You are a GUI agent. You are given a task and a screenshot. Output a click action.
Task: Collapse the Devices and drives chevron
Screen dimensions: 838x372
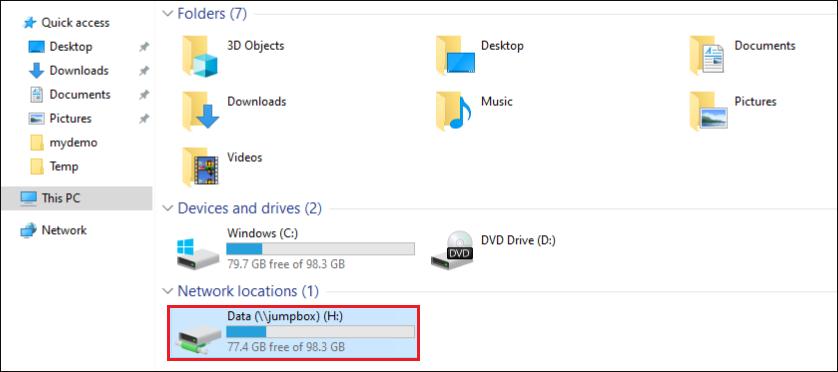point(169,208)
